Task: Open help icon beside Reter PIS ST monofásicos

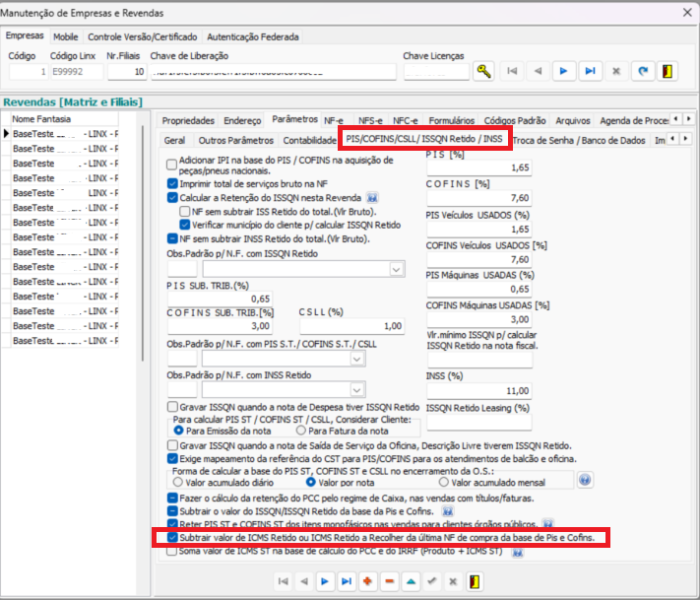Action: pyautogui.click(x=547, y=523)
